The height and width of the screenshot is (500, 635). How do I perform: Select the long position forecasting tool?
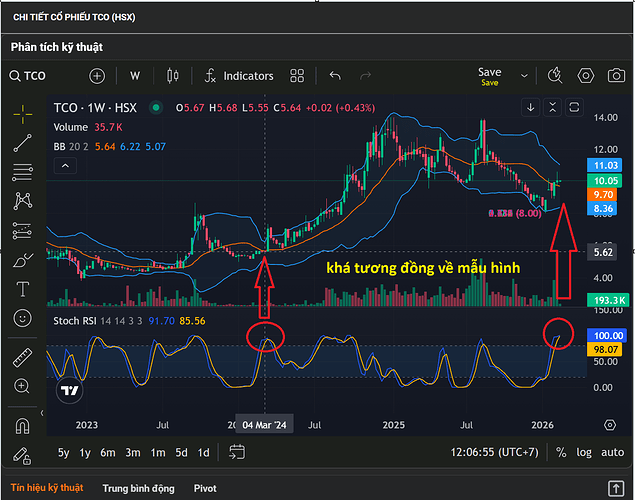click(x=23, y=231)
